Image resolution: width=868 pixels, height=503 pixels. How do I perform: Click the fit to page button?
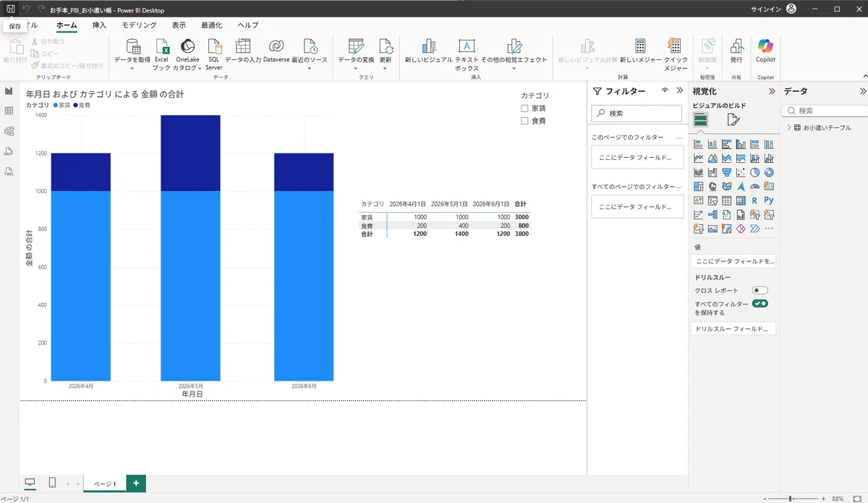[x=857, y=499]
